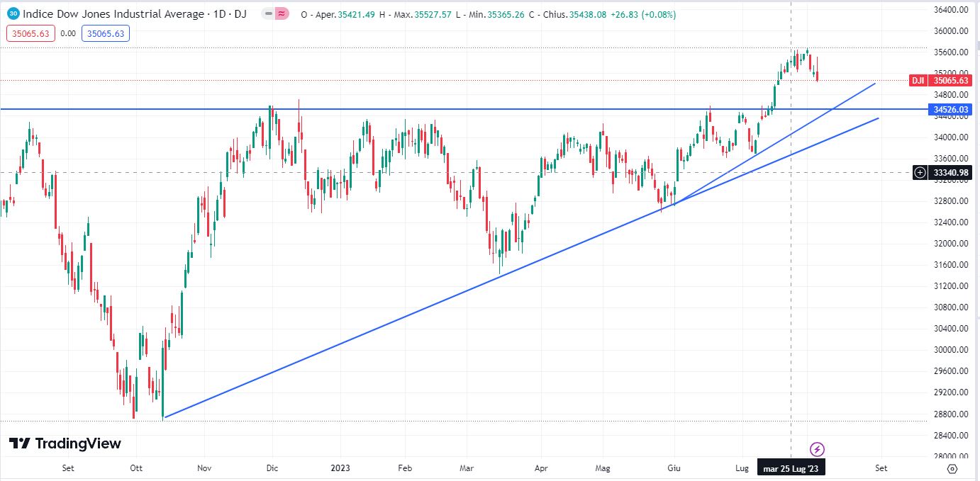Click the Dow Jones symbol logo badge
The height and width of the screenshot is (481, 980).
(13, 13)
